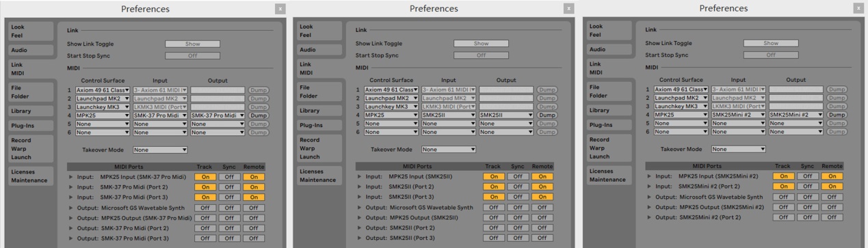Close the Preferences window listing SMK25Mini #2 ports

coord(858,8)
